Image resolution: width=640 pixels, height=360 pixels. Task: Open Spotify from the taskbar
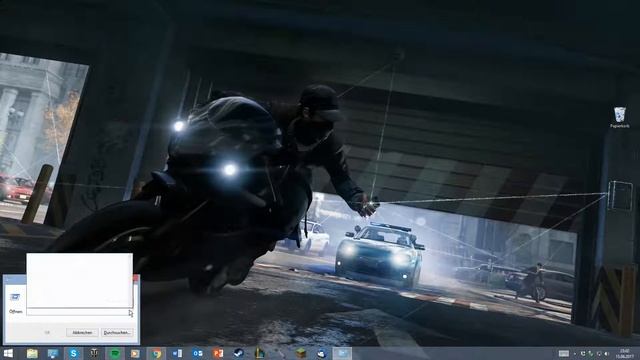tap(115, 353)
